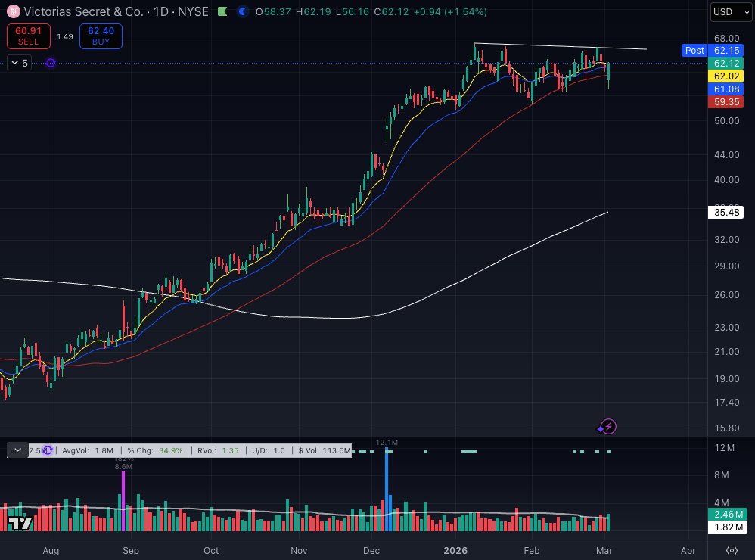Screen dimensions: 755x560
Task: Click the Aug label on time axis
Action: coord(51,550)
